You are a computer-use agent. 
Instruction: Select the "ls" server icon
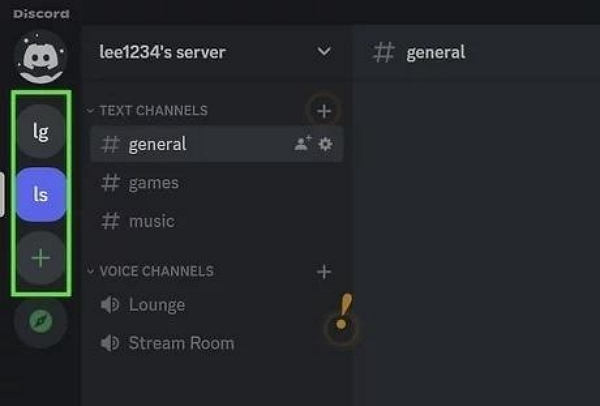pos(41,194)
